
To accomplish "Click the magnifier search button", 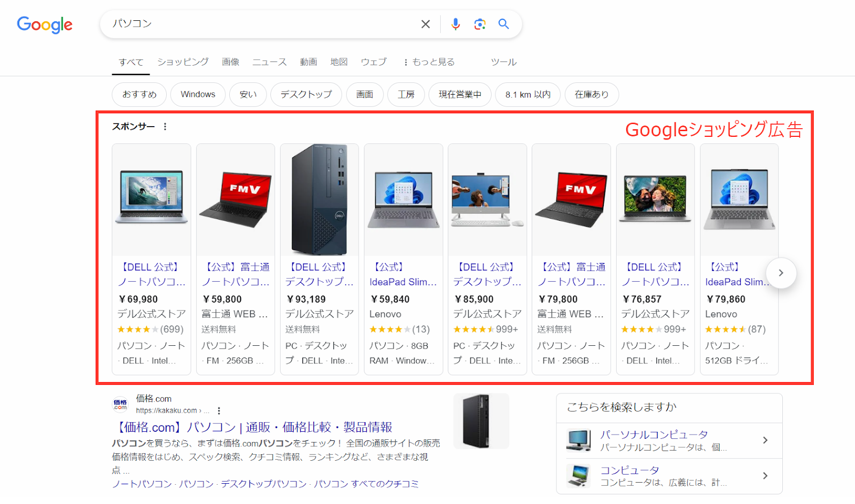I will (503, 24).
